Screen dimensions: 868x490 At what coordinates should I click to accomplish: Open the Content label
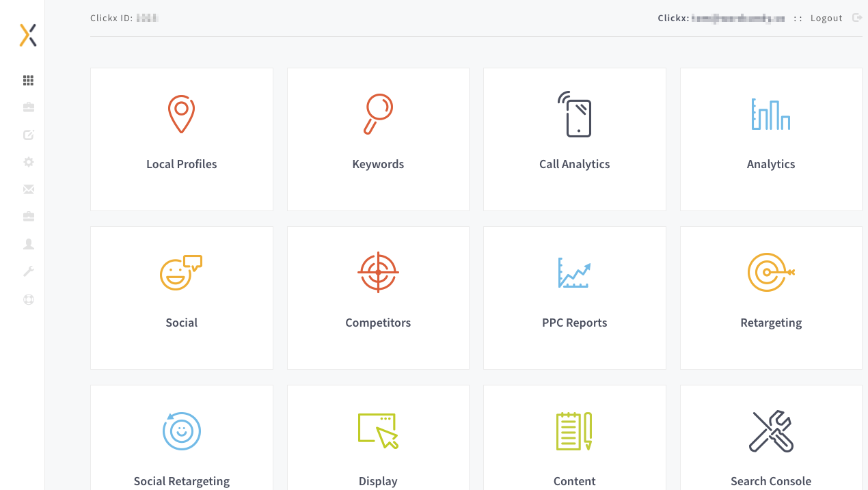tap(574, 481)
